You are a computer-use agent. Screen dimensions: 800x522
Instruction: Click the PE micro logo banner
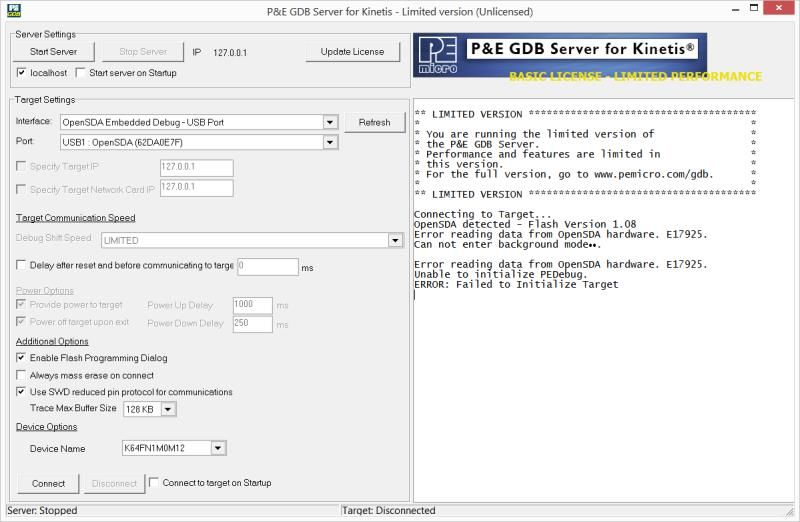coord(560,55)
